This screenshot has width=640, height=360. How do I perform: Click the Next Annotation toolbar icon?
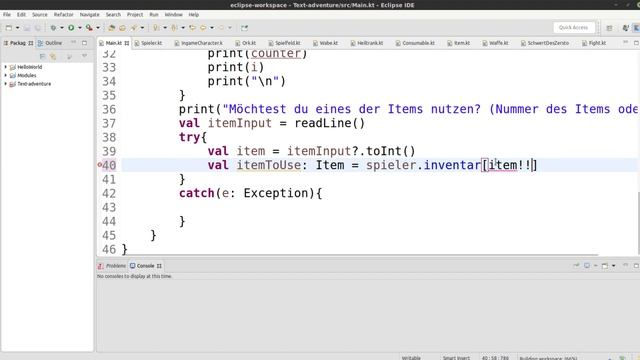(x=156, y=28)
